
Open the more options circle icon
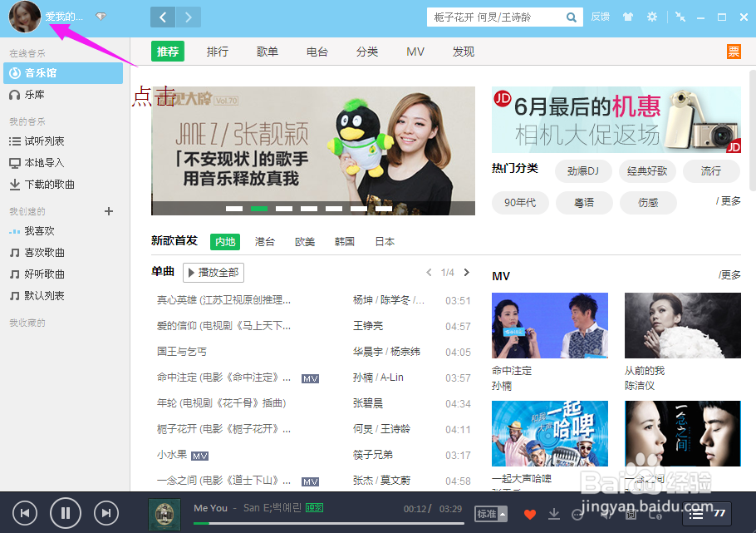577,516
